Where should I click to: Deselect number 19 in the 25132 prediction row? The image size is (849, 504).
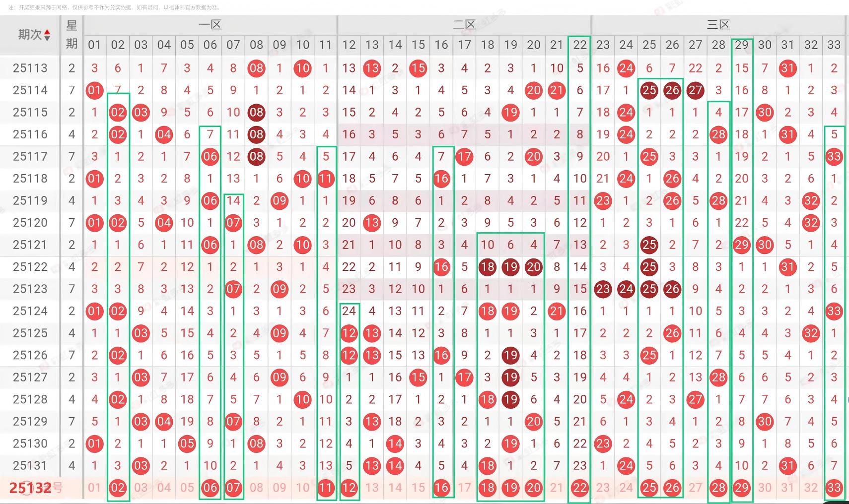(510, 488)
